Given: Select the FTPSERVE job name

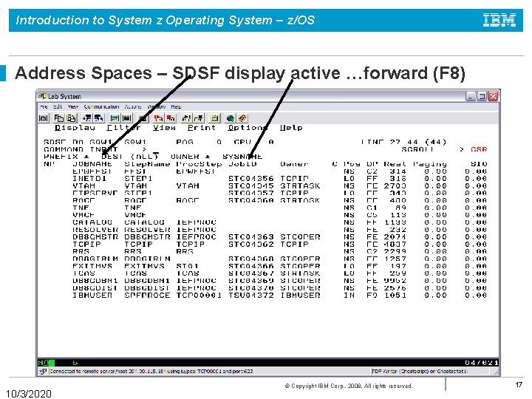Looking at the screenshot, I should [x=95, y=193].
